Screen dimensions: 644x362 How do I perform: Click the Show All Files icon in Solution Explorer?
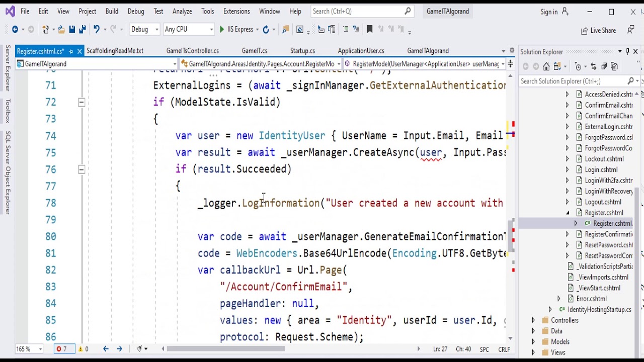tap(615, 66)
